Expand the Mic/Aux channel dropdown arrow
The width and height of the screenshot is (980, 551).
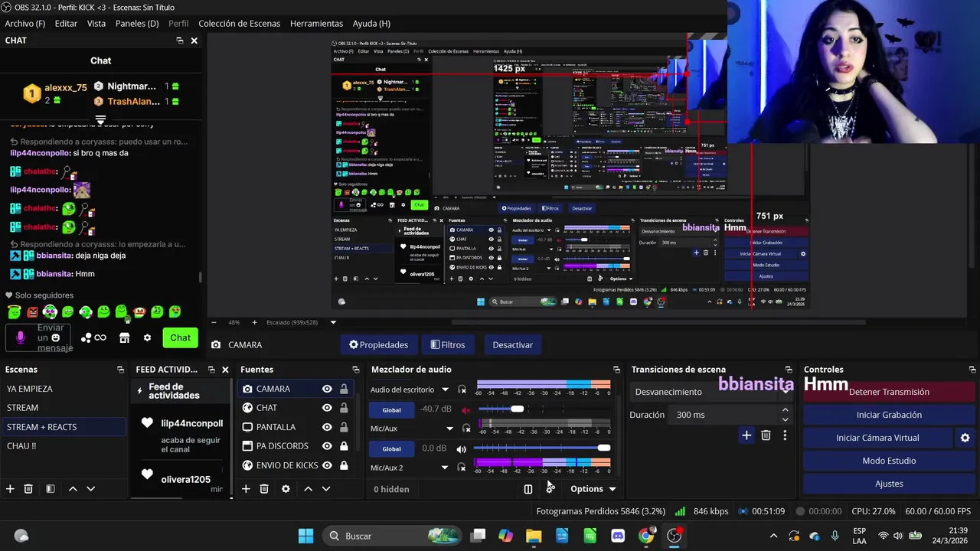point(449,429)
